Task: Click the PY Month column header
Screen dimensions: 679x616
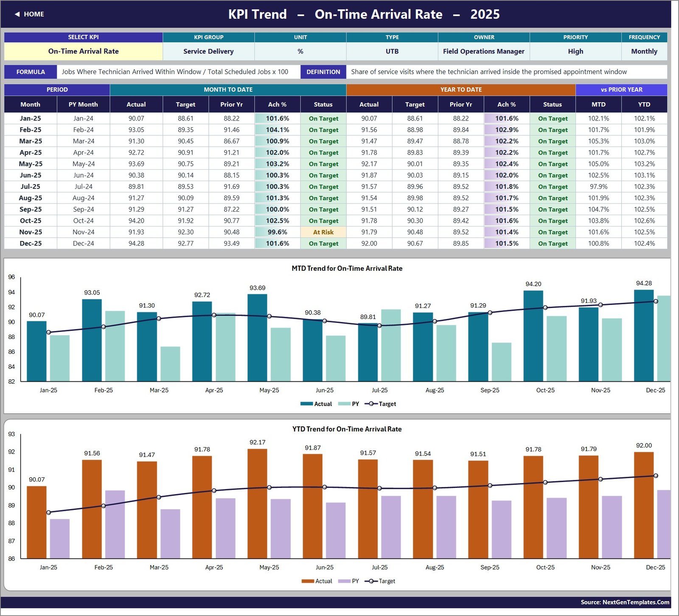Action: pos(83,104)
